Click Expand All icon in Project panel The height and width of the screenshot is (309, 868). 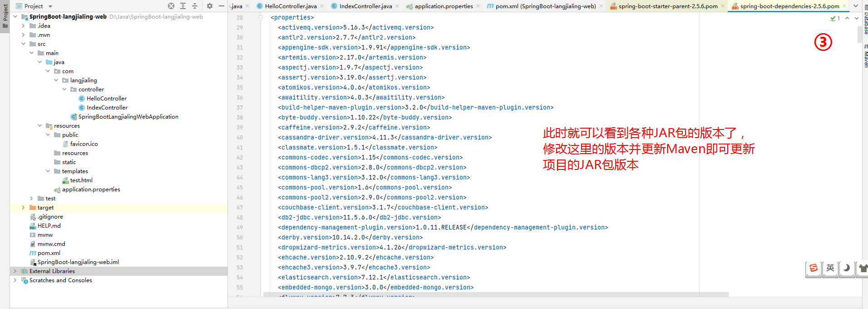pyautogui.click(x=183, y=6)
